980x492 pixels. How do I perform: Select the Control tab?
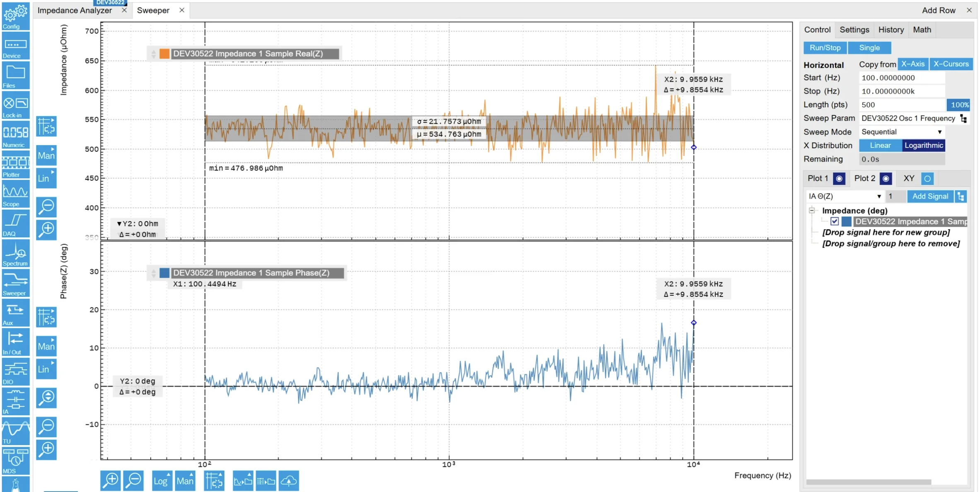pos(817,30)
